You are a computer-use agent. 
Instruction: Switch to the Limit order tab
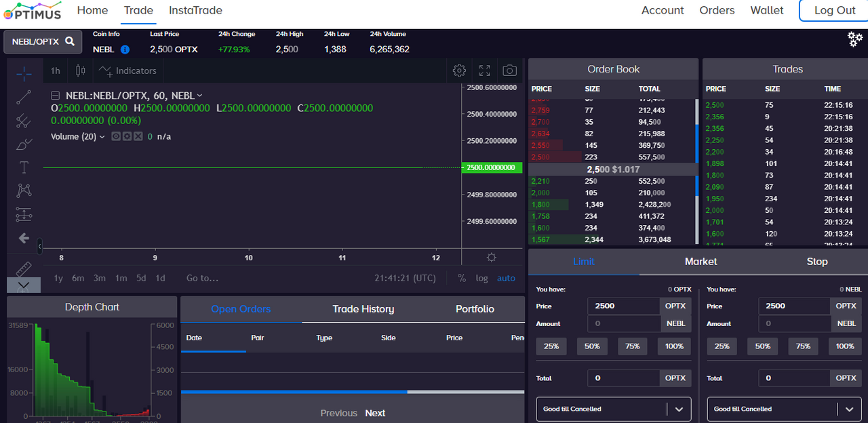[584, 262]
